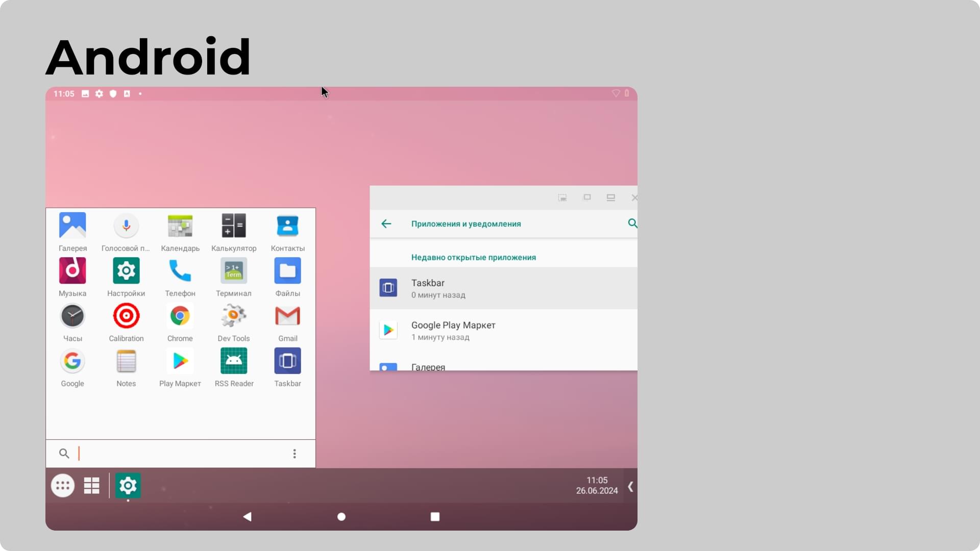Image resolution: width=980 pixels, height=551 pixels.
Task: Click the settings gear in status bar
Action: [x=99, y=94]
